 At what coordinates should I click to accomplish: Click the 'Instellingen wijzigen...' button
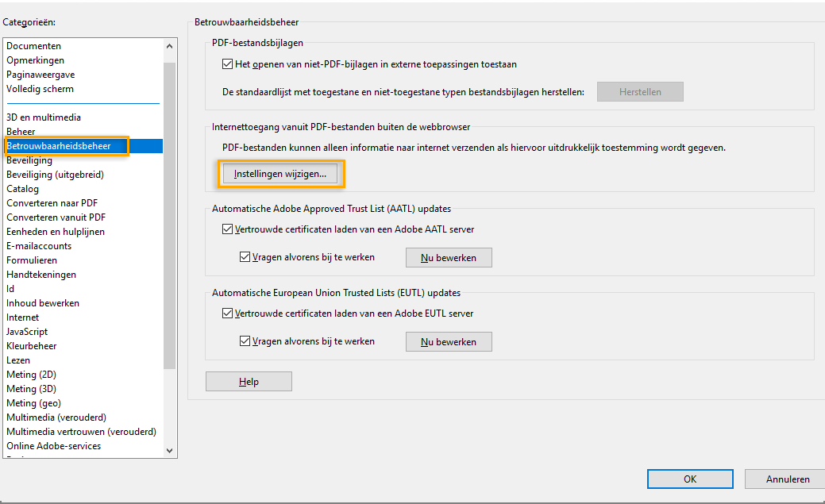click(281, 173)
